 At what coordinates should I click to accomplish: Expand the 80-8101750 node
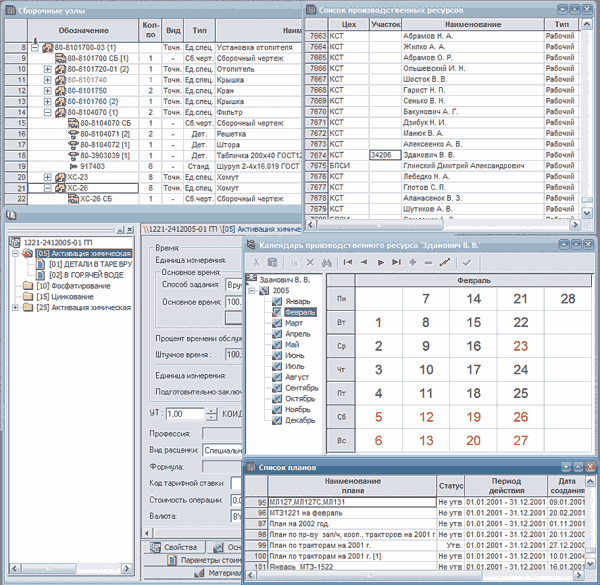point(47,91)
